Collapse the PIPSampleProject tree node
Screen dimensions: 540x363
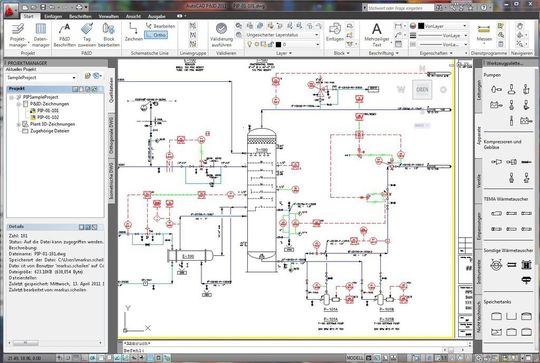click(x=11, y=97)
